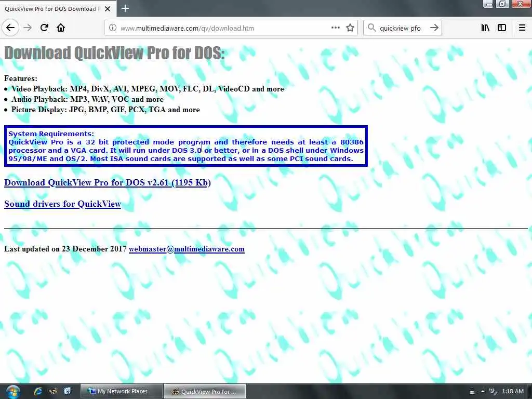The height and width of the screenshot is (399, 532).
Task: Show site information for multimediaware.com
Action: (x=112, y=28)
